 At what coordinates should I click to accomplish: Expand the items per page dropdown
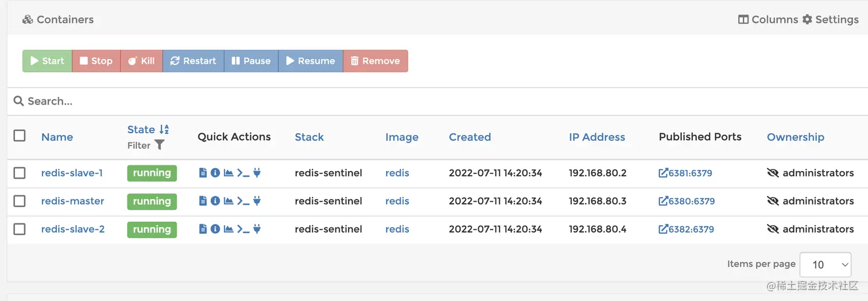(x=826, y=264)
